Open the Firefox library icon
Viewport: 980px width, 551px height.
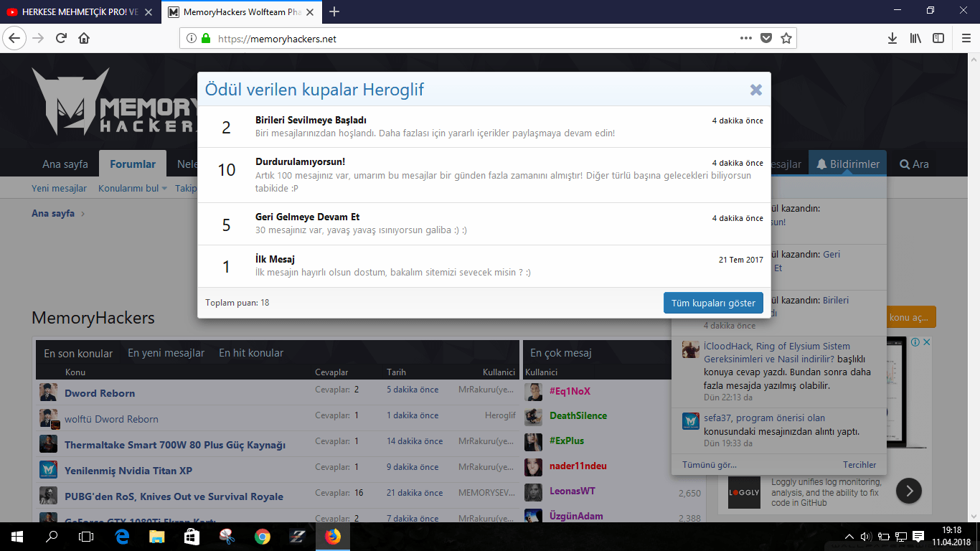click(x=915, y=38)
